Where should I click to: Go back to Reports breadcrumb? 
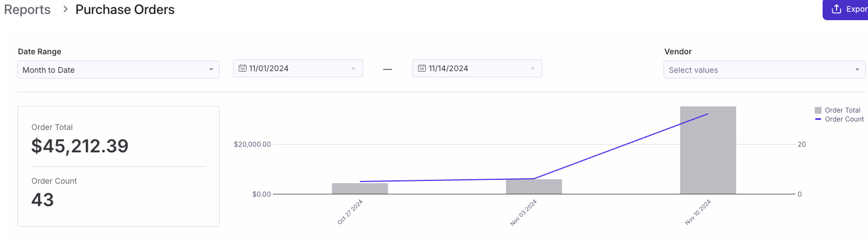tap(27, 10)
